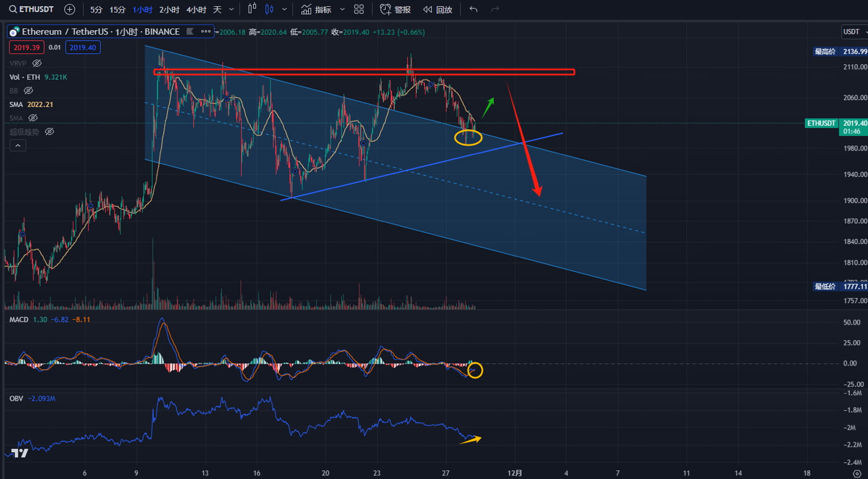This screenshot has width=868, height=479.
Task: Click the blue buy price 2019.40
Action: (x=83, y=47)
